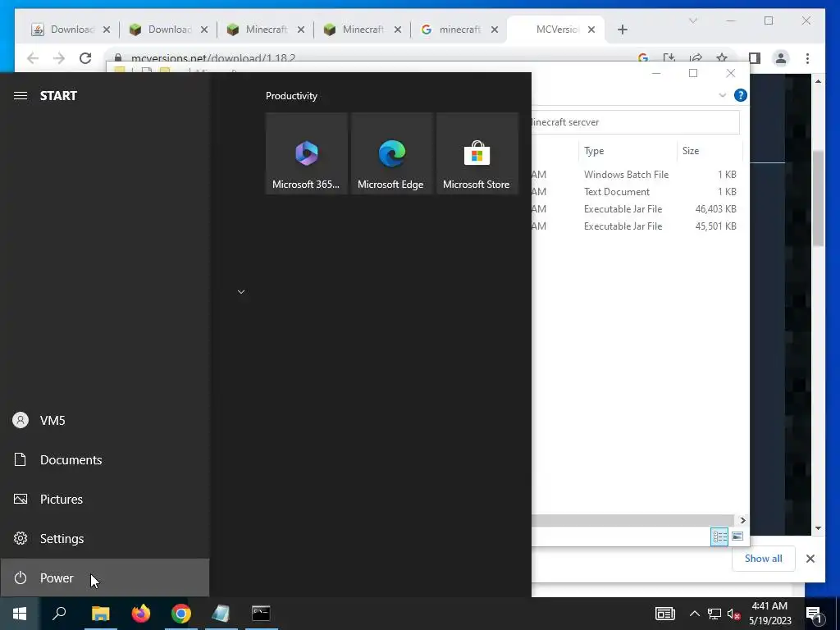
Task: Open Settings from the Start menu
Action: click(x=104, y=538)
